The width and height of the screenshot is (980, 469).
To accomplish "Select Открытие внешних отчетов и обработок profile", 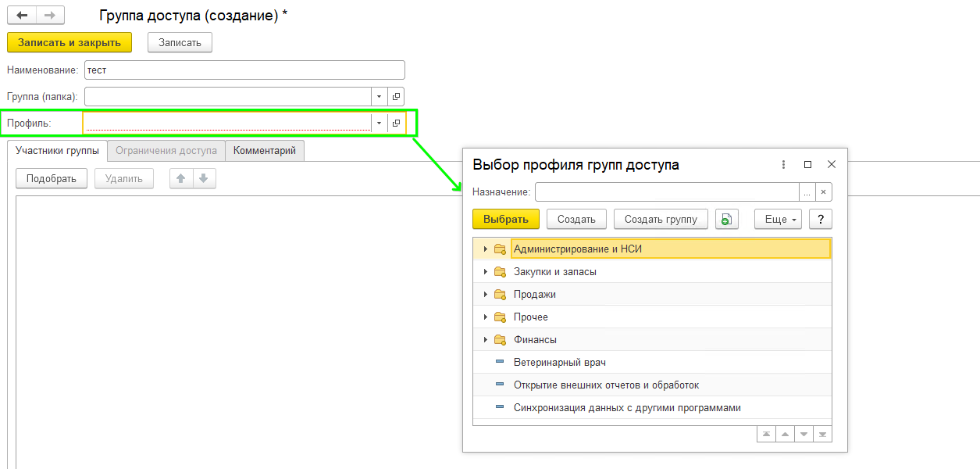I will (652, 385).
